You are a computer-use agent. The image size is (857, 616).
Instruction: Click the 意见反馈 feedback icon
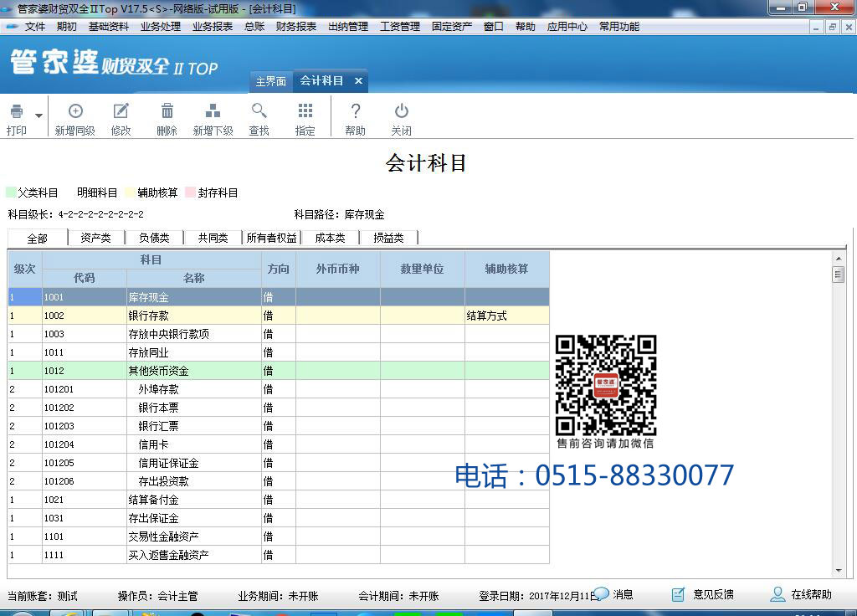pyautogui.click(x=678, y=594)
